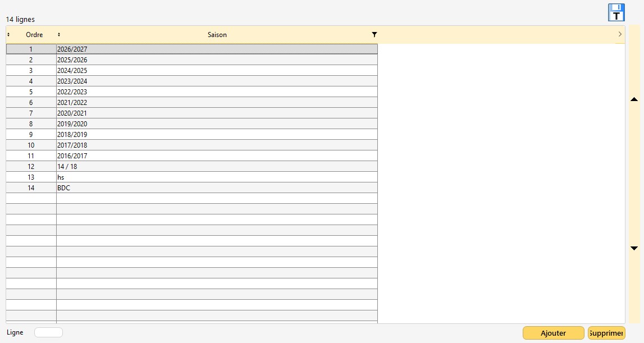Click the filter funnel icon in Saison header
The width and height of the screenshot is (644, 343).
click(x=374, y=35)
